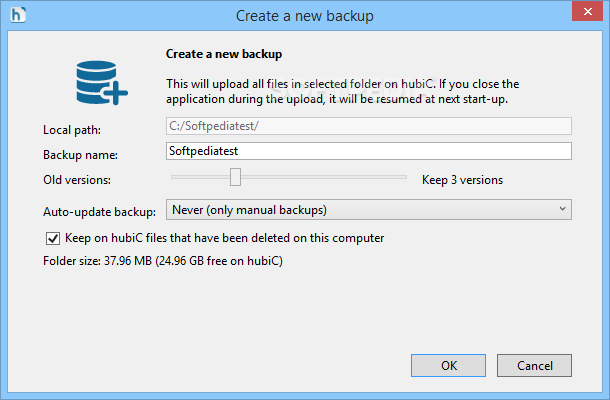Click the database plus backup icon
This screenshot has width=610, height=400.
pyautogui.click(x=102, y=82)
